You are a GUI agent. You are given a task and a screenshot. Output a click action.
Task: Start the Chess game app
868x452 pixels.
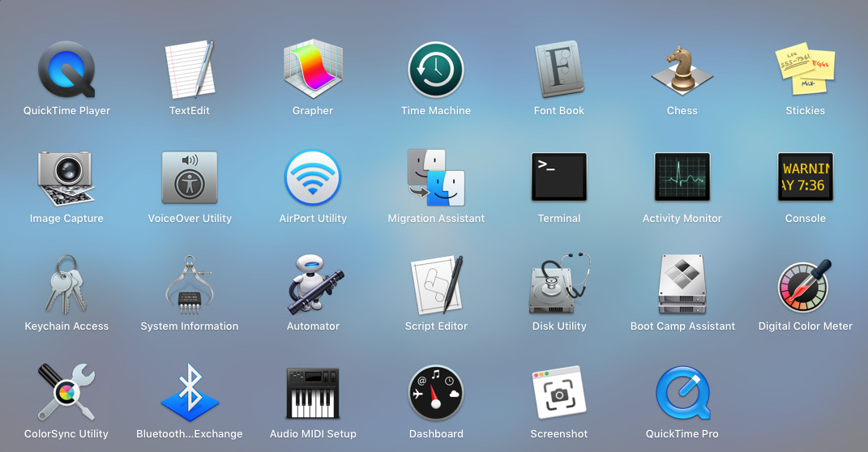(682, 70)
